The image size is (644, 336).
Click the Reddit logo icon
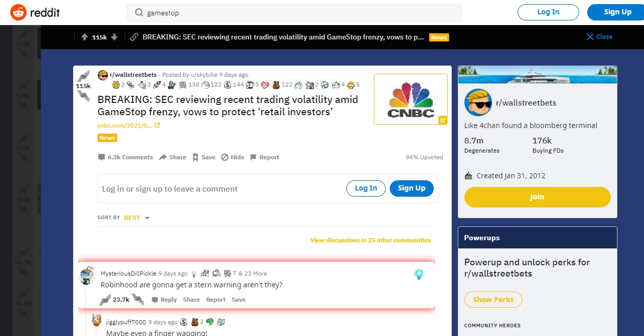[18, 12]
